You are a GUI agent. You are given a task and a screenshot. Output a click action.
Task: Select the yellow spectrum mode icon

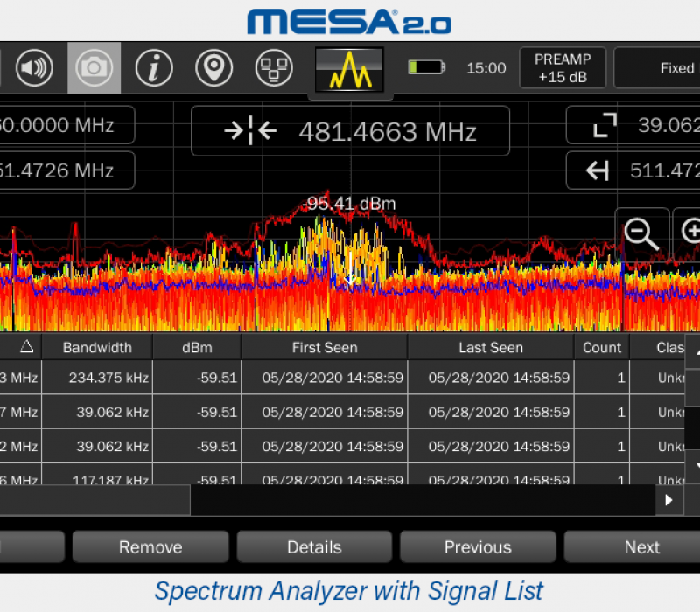click(349, 69)
